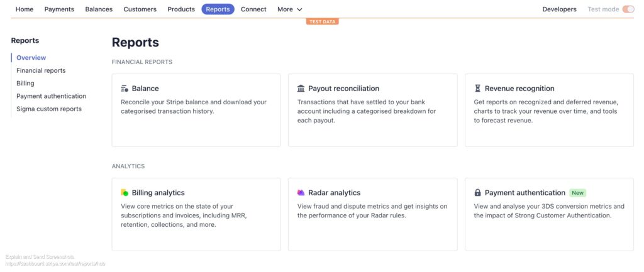Click the Revenue recognition hourglass icon
The width and height of the screenshot is (644, 272).
(x=477, y=89)
